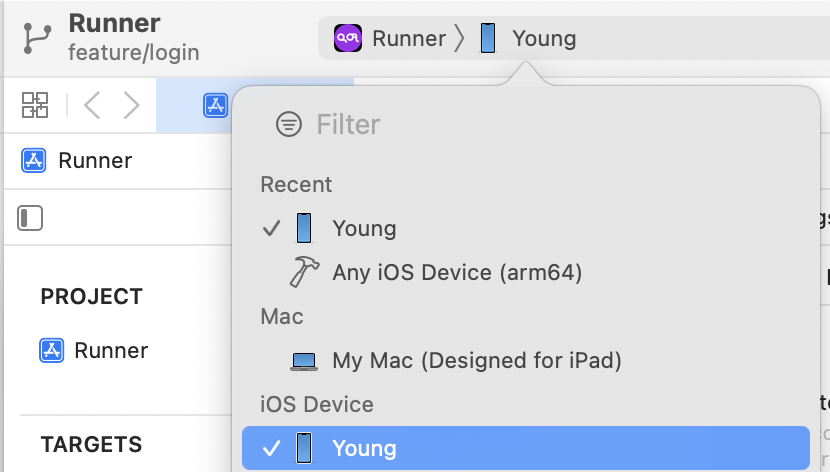Screen dimensions: 830x472
Task: Open the Young destination selector in toolbar
Action: (544, 39)
